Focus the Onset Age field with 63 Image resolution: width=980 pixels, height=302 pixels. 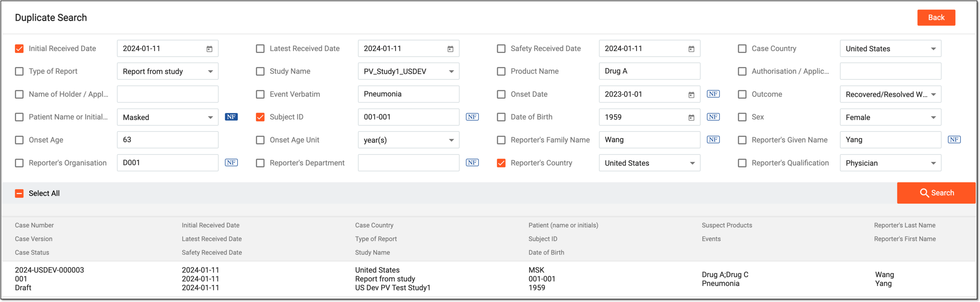[168, 140]
